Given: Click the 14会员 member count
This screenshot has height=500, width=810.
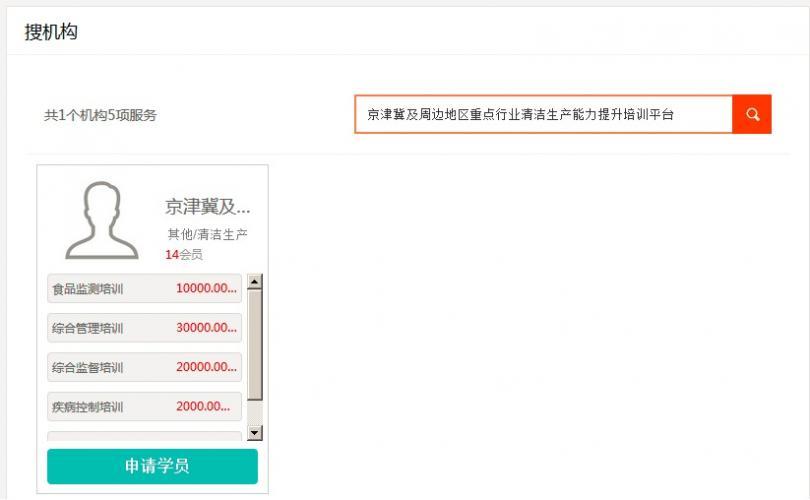Looking at the screenshot, I should [x=184, y=255].
